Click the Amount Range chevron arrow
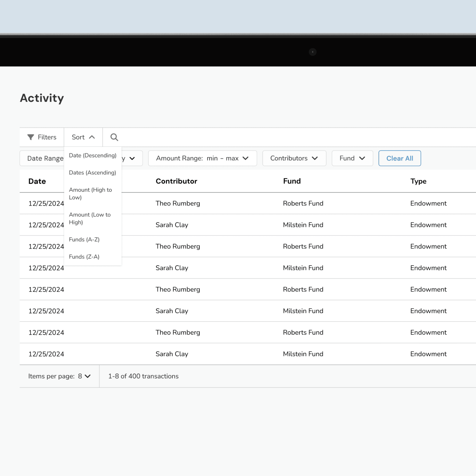Image resolution: width=476 pixels, height=476 pixels. pos(245,158)
